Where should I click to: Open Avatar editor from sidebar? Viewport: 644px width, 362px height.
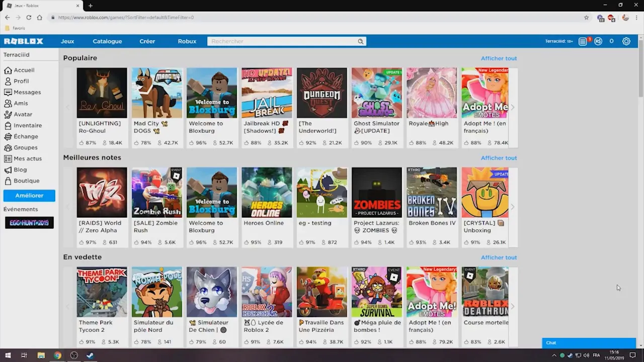pos(23,114)
